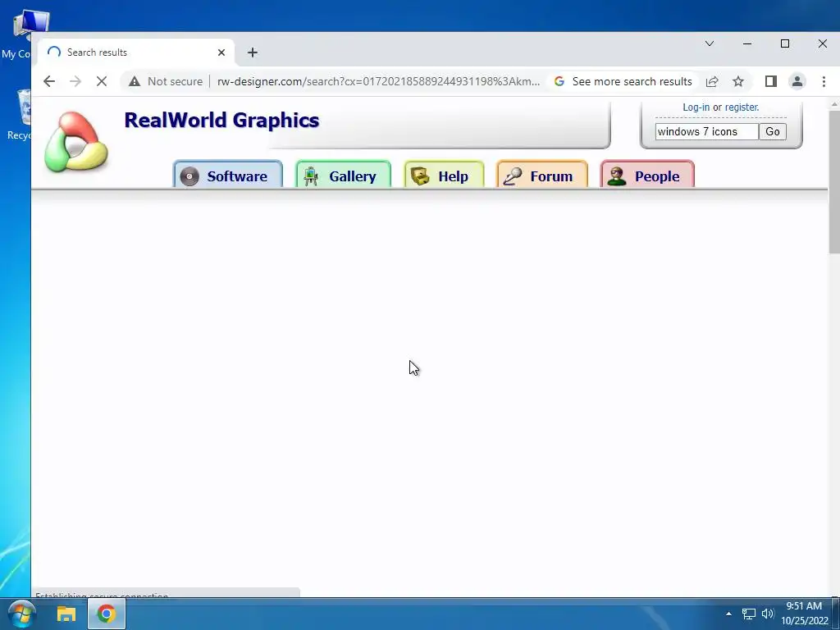Open the Forum tab

coord(542,175)
